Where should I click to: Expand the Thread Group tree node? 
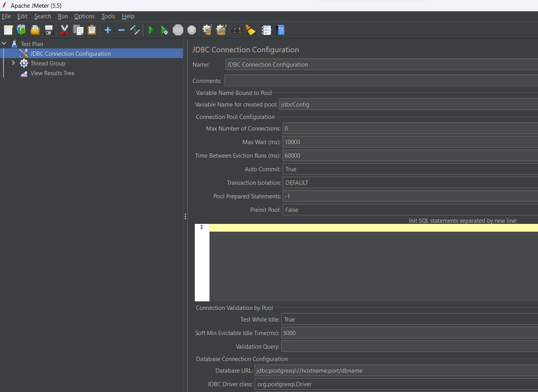pyautogui.click(x=14, y=63)
